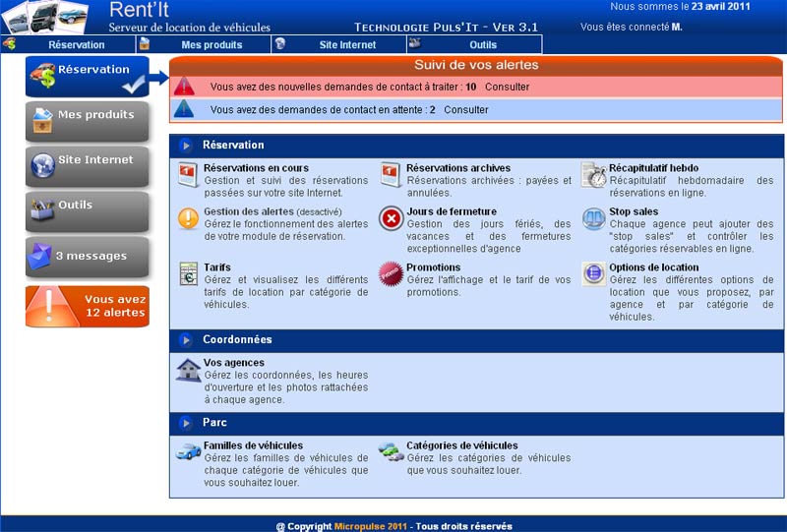Open the Mes produits top menu
This screenshot has height=532, width=787.
coord(212,44)
